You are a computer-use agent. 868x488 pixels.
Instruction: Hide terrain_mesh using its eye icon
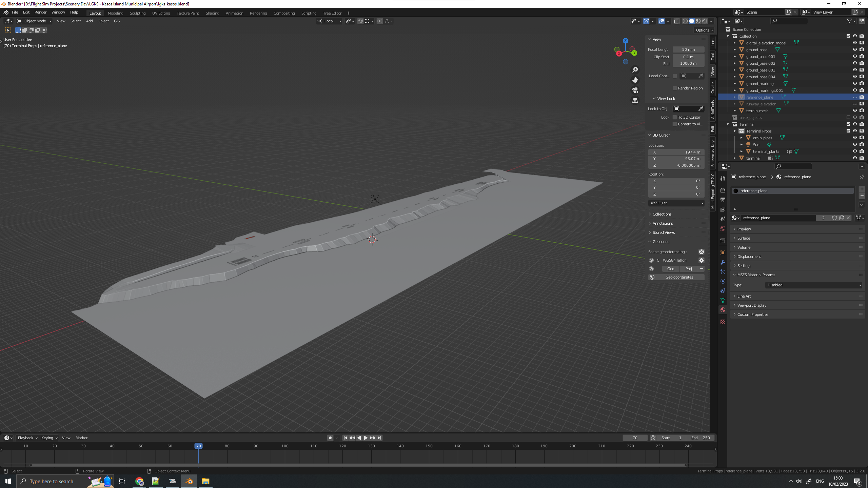click(855, 111)
